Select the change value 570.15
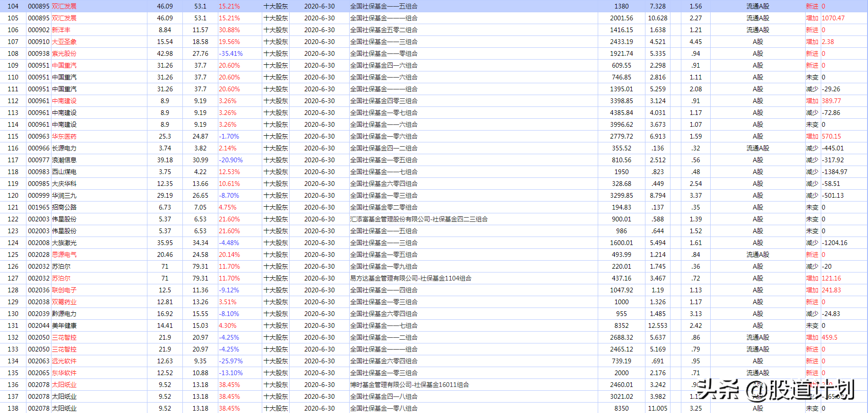The width and height of the screenshot is (868, 413). pyautogui.click(x=831, y=136)
